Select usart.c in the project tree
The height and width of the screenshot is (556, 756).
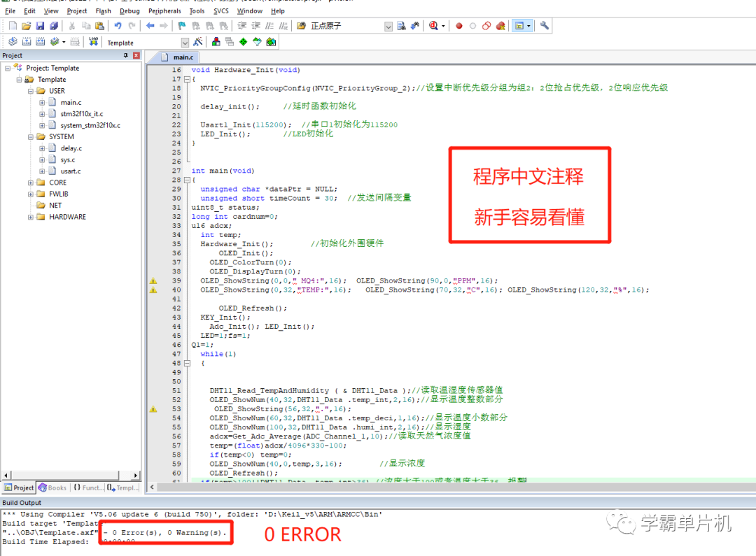pos(71,171)
